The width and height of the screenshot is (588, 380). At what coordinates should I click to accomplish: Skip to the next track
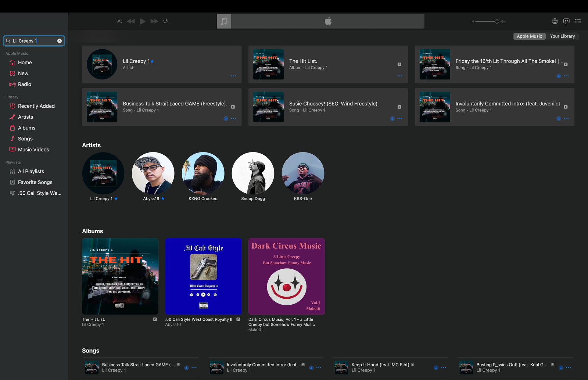point(154,21)
